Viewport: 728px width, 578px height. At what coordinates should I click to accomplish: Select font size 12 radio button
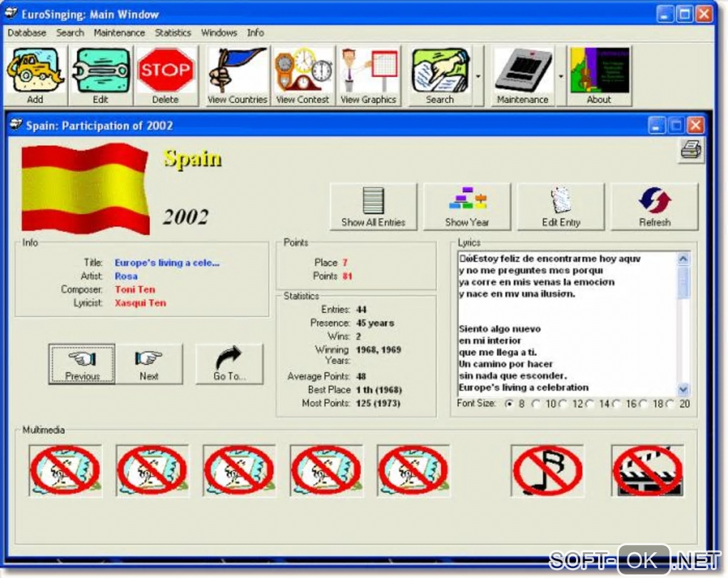point(562,404)
